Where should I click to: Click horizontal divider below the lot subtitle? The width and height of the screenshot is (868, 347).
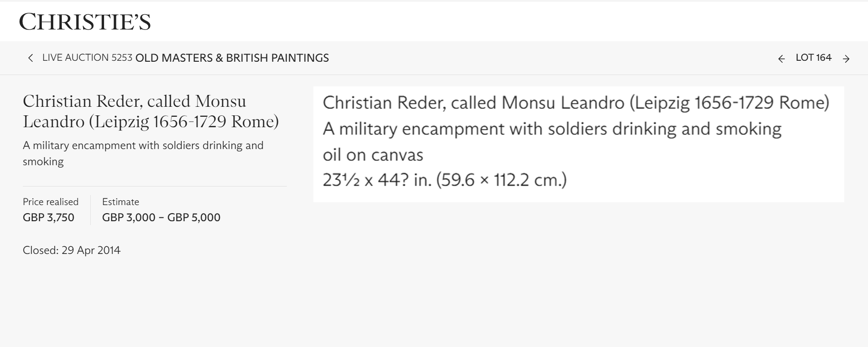(x=154, y=187)
